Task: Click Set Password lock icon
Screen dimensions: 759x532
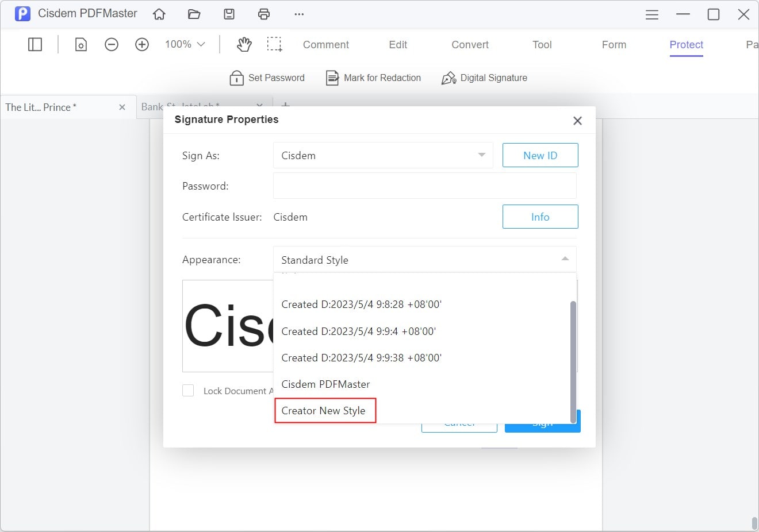Action: pyautogui.click(x=236, y=78)
